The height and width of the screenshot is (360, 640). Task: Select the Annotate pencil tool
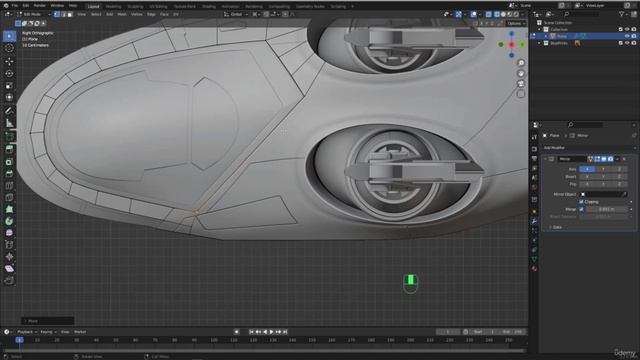tap(9, 111)
